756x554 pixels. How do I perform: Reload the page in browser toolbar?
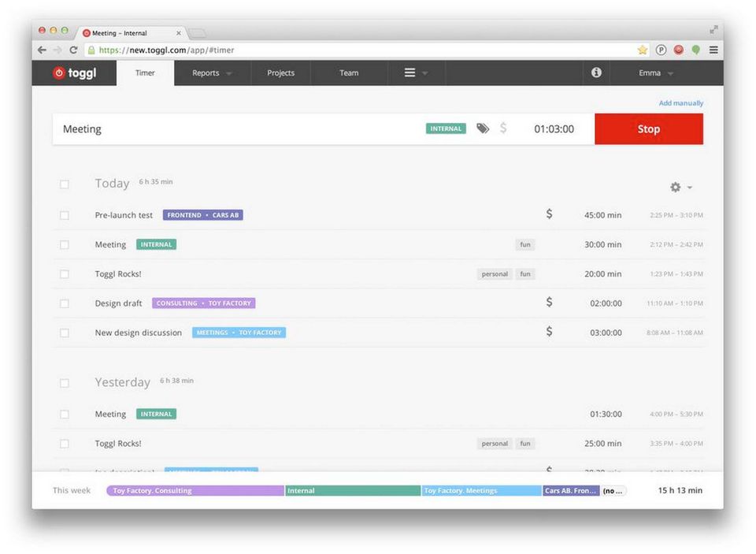tap(74, 50)
